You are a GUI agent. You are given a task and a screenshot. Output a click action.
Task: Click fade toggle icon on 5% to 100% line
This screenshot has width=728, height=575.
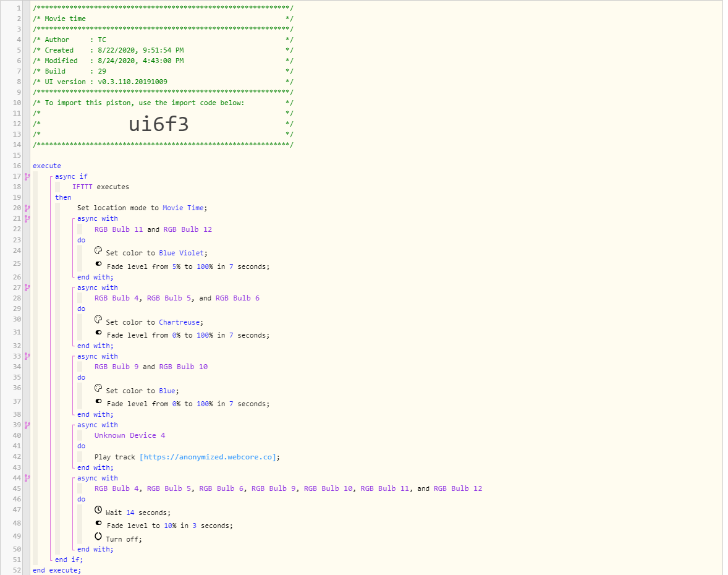(98, 264)
